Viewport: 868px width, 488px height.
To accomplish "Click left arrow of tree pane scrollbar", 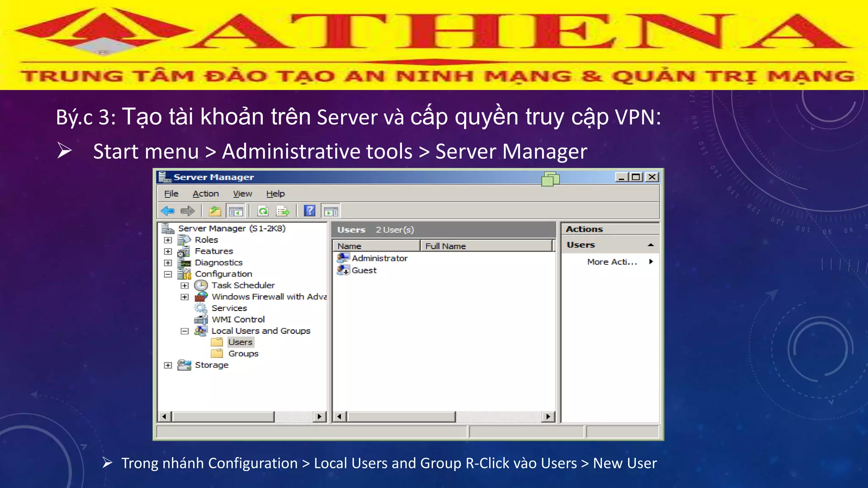I will [164, 416].
